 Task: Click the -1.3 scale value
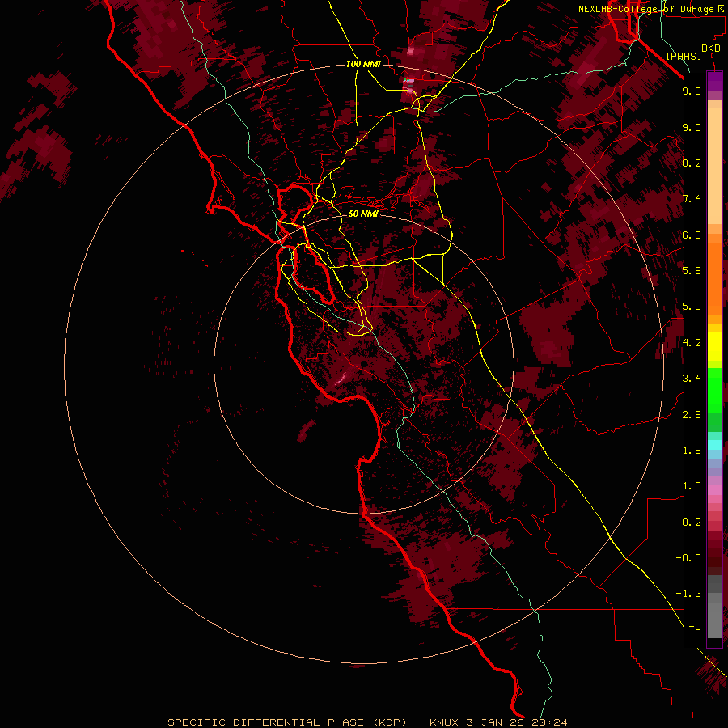(689, 594)
